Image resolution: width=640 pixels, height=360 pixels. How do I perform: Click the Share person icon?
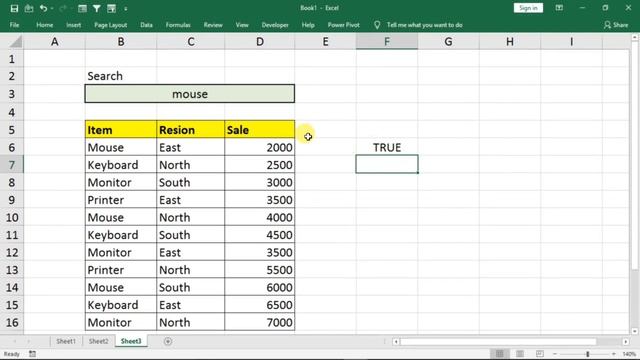tap(607, 25)
